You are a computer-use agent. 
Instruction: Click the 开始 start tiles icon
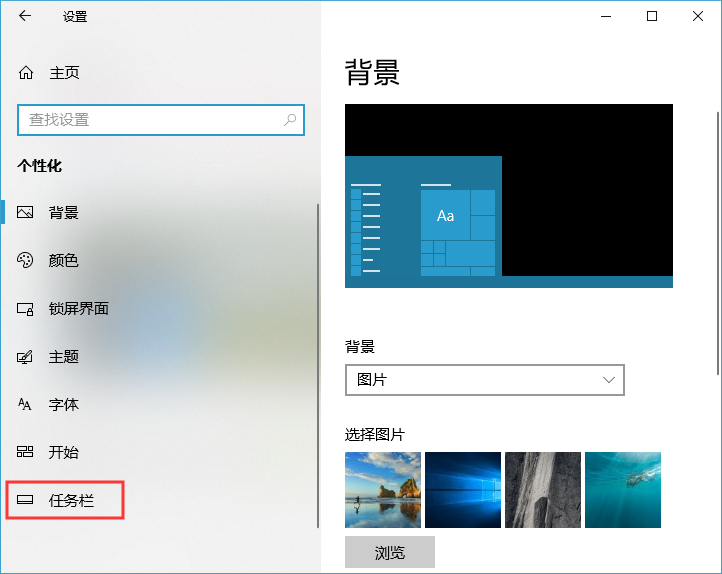(x=25, y=452)
